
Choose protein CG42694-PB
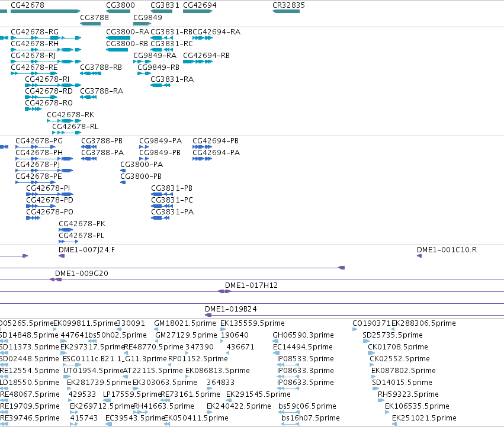click(216, 141)
